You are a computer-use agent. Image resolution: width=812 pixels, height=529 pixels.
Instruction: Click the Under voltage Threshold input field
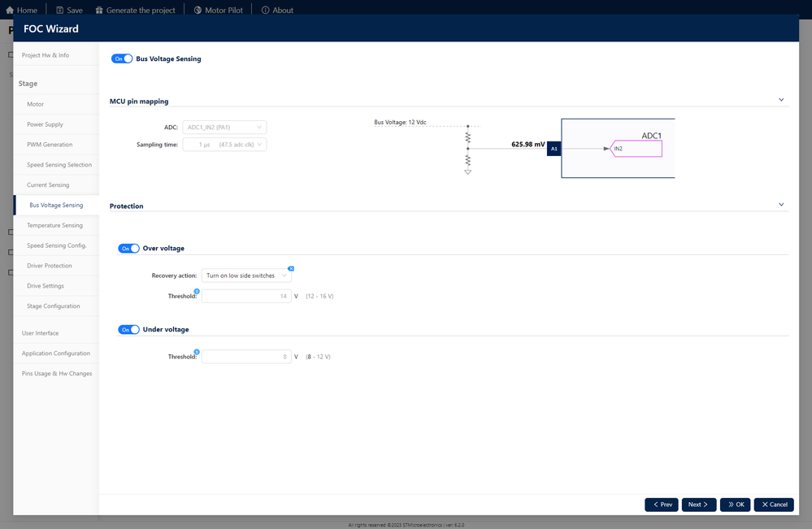pos(246,357)
